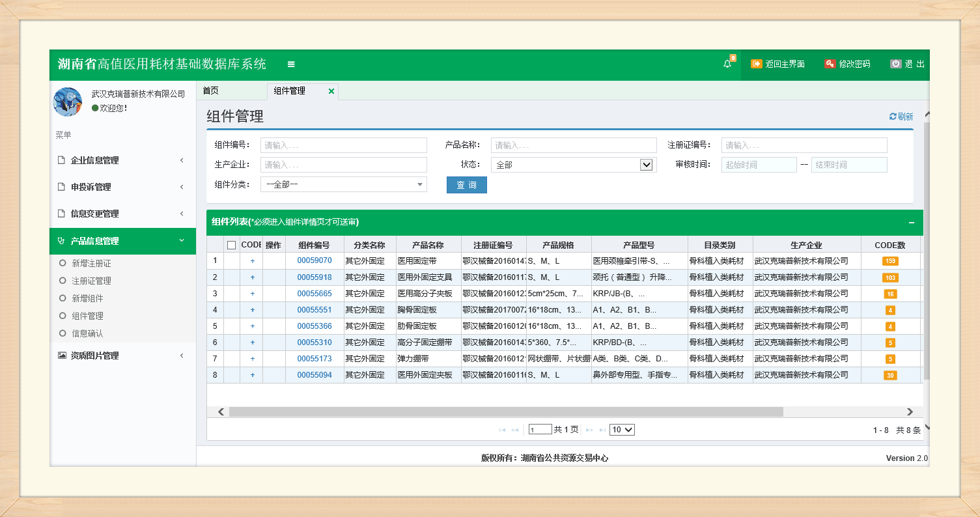
Task: Toggle the select-all checkbox in table header
Action: 231,245
